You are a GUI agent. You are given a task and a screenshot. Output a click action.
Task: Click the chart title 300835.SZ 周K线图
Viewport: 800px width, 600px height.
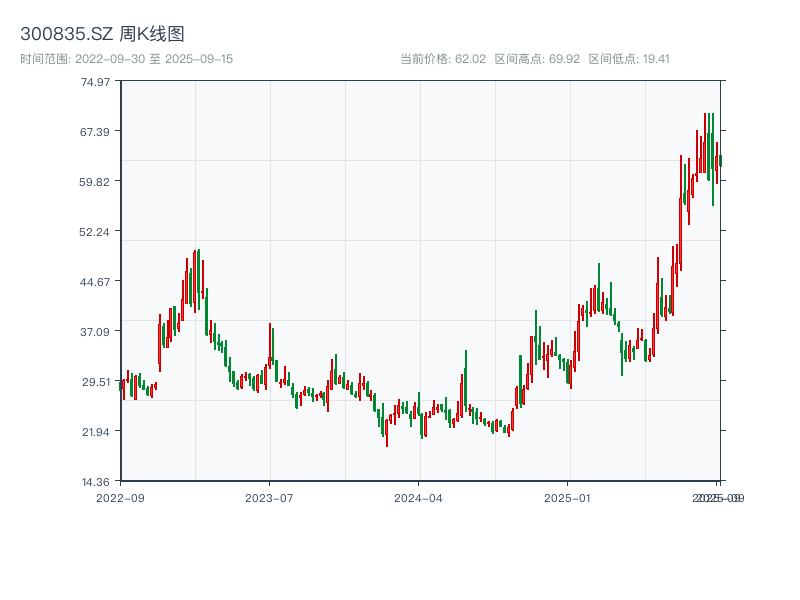pos(102,34)
